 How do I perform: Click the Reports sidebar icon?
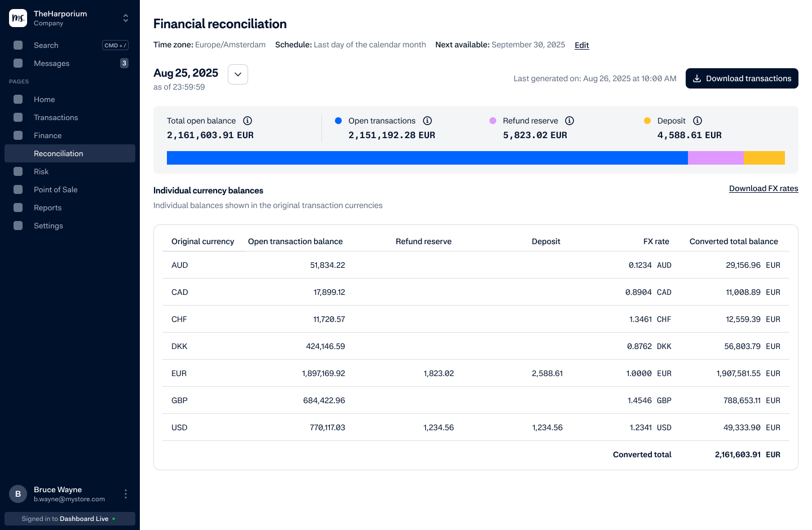pos(18,207)
